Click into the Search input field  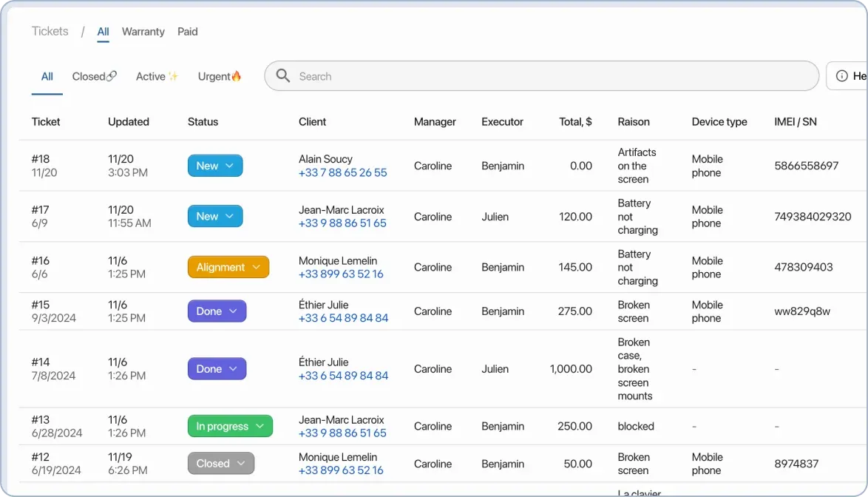click(x=518, y=76)
